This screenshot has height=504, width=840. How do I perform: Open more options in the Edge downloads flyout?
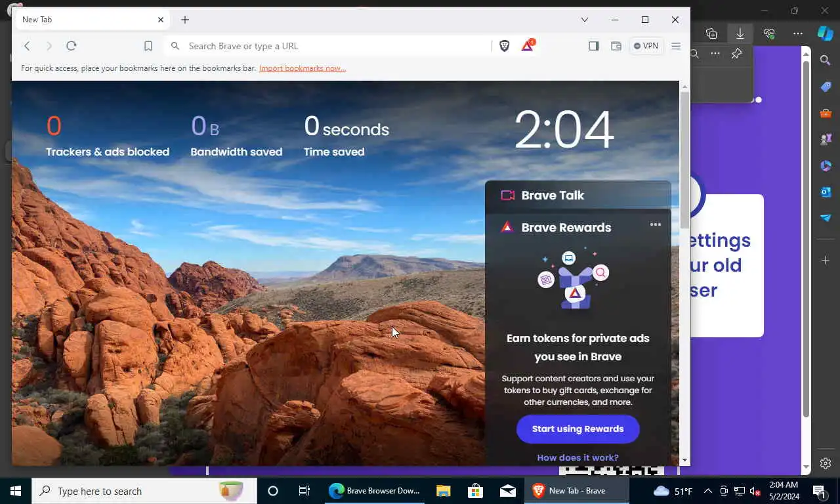715,54
